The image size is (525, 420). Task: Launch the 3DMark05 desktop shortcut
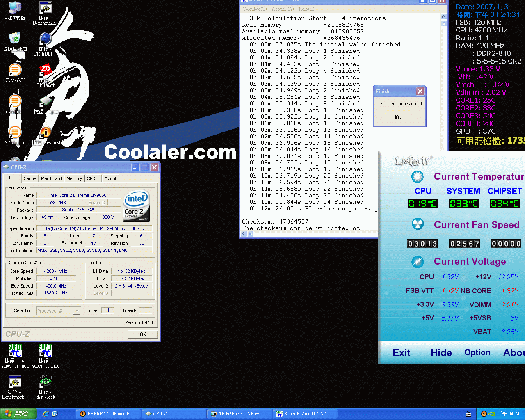click(15, 104)
